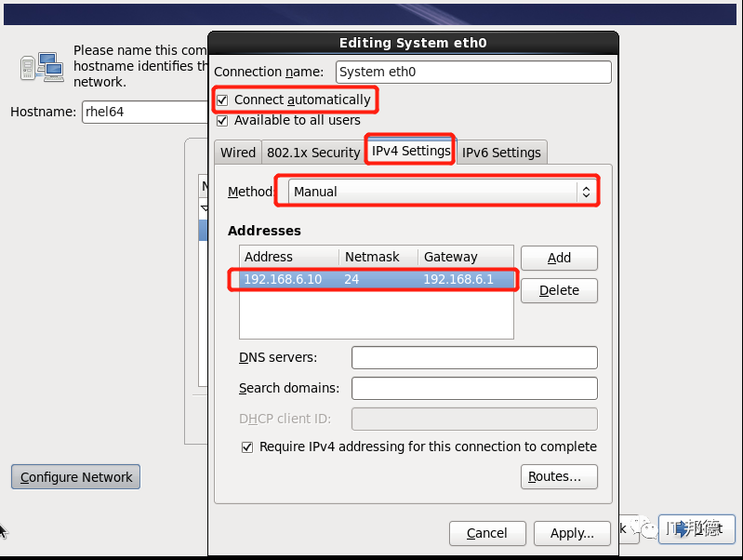Click the Configure Network button

(76, 477)
